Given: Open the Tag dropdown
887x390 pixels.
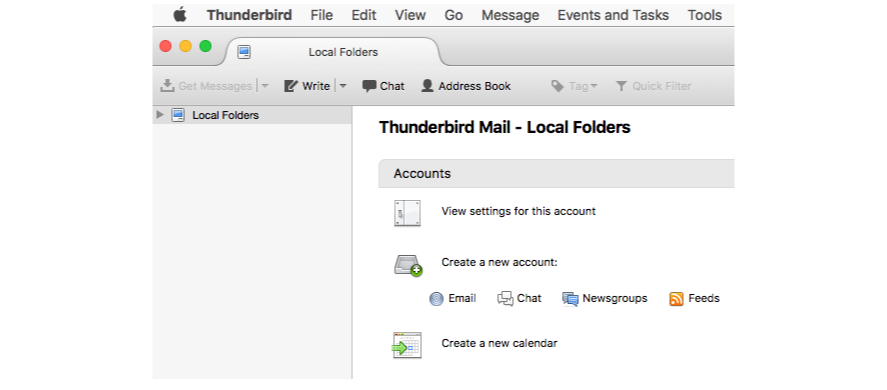Looking at the screenshot, I should [x=574, y=86].
